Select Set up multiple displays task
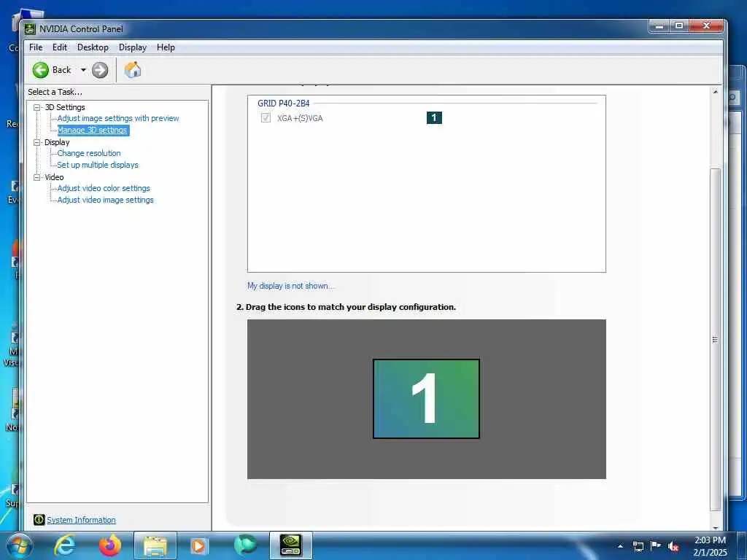Screen dimensions: 747x560 click(x=98, y=165)
